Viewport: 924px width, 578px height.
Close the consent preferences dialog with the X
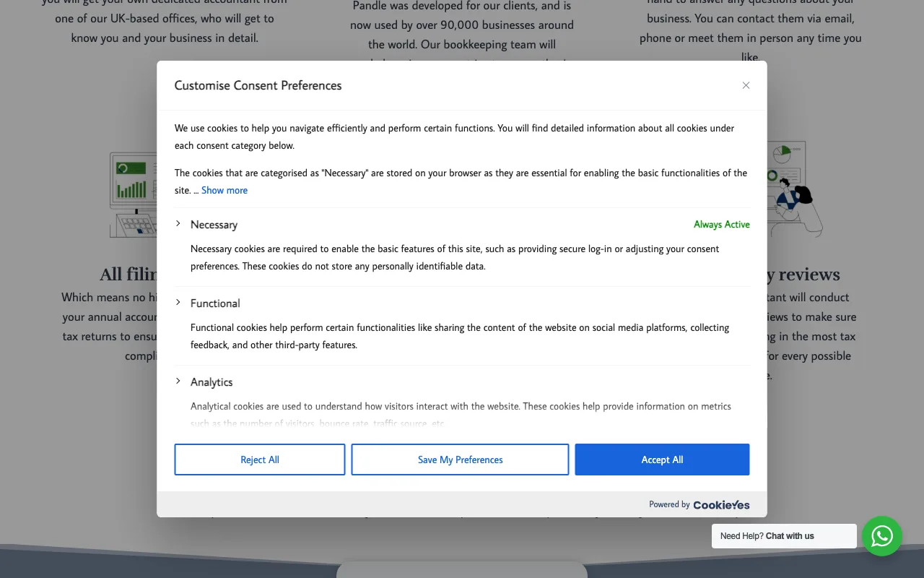click(746, 85)
